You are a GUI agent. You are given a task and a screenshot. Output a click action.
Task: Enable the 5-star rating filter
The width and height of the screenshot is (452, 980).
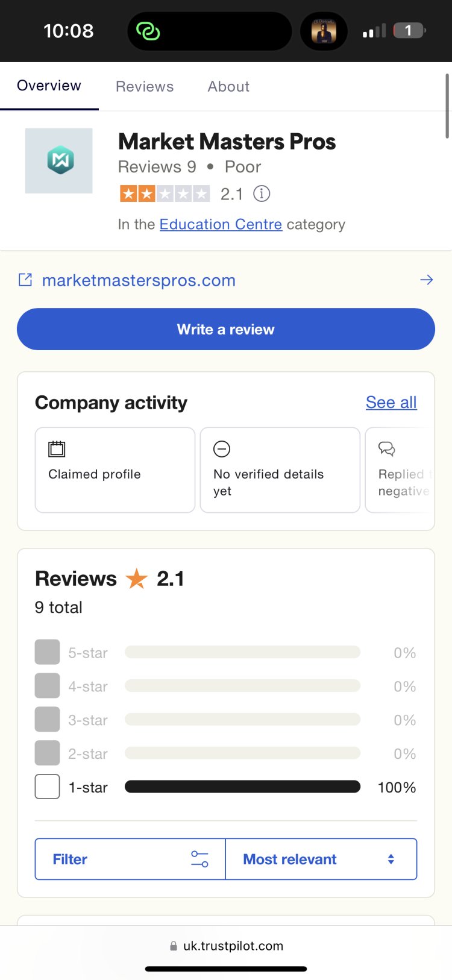coord(47,652)
